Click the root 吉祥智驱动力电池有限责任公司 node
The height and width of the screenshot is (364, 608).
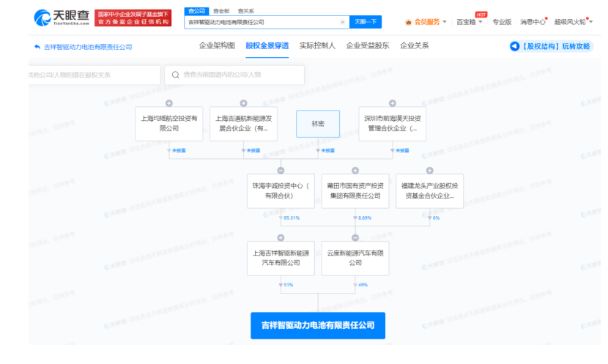[x=318, y=326]
